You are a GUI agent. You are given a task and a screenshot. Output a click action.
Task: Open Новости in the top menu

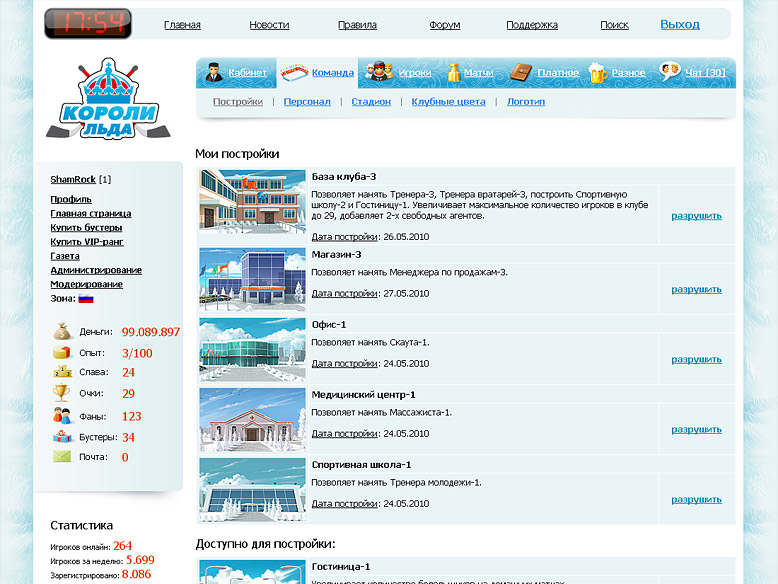[269, 25]
